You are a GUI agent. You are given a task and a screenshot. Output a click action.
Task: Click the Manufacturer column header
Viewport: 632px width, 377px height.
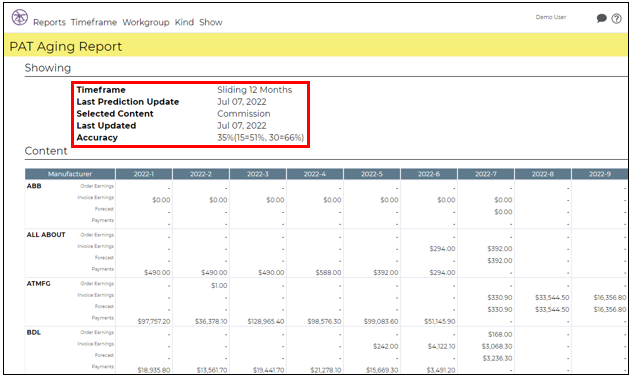(x=70, y=174)
